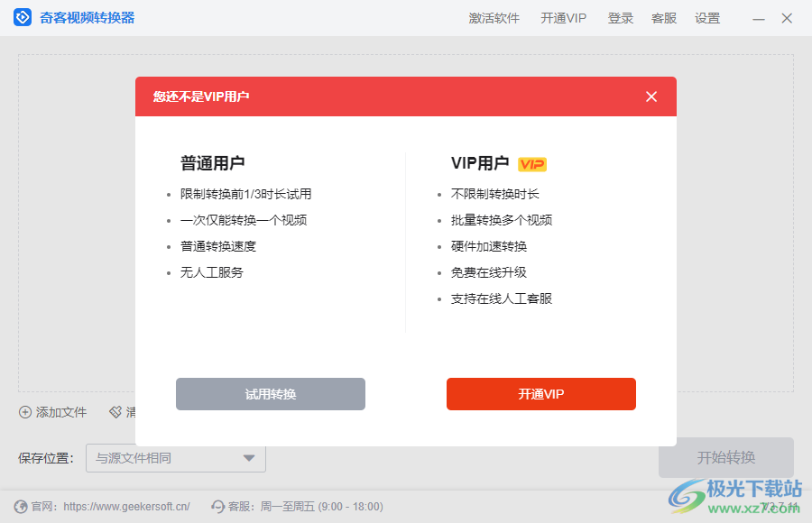Click 支持在线人工客服 text
The height and width of the screenshot is (523, 812).
pos(502,298)
